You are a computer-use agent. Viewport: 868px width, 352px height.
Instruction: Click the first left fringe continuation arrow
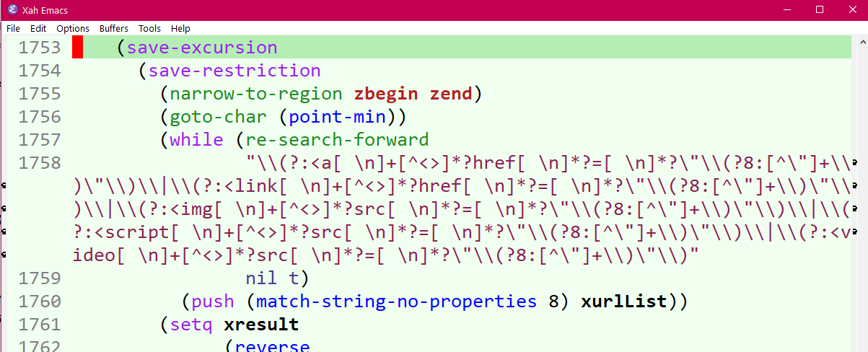coord(4,185)
